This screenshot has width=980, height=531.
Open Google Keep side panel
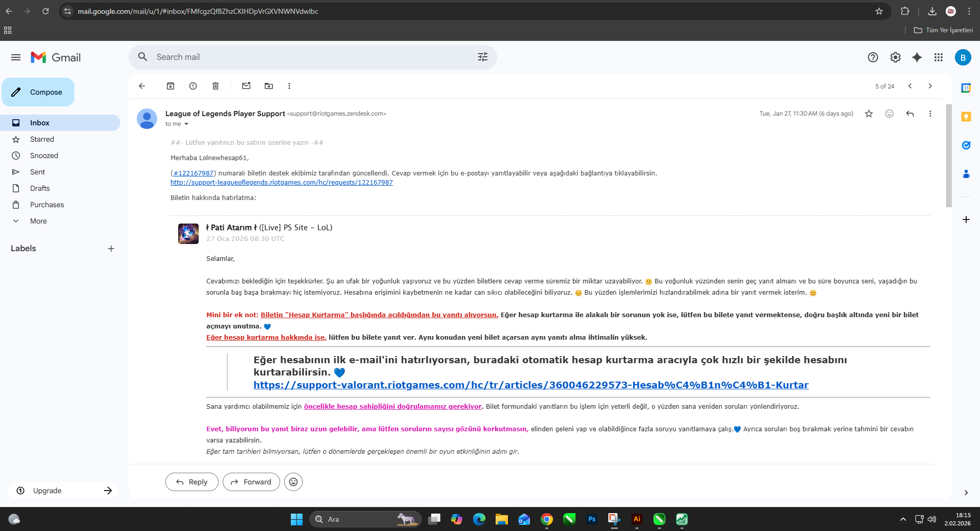pos(966,117)
